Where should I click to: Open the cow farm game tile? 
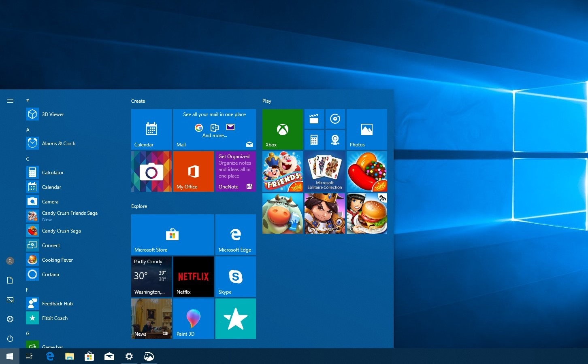[283, 214]
